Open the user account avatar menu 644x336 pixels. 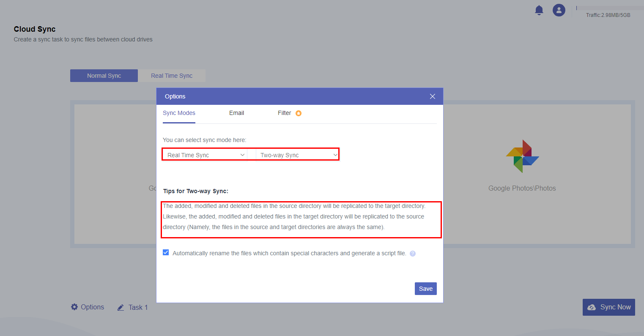click(559, 10)
